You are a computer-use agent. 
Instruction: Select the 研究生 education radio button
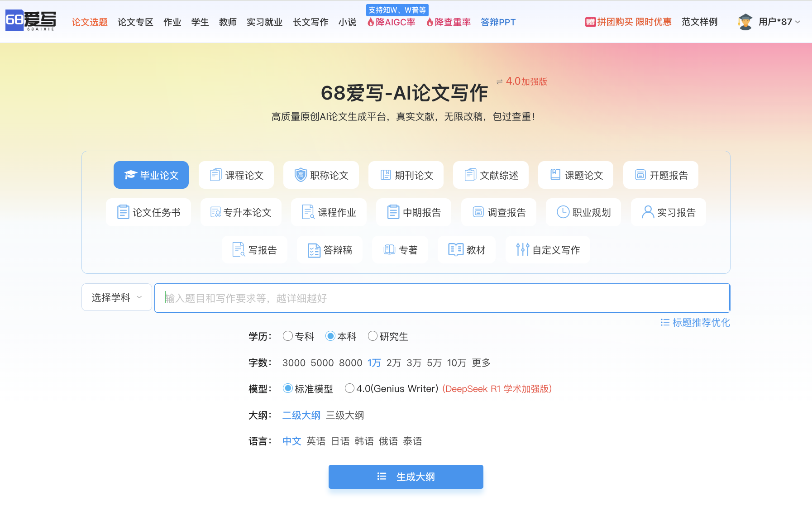(373, 336)
